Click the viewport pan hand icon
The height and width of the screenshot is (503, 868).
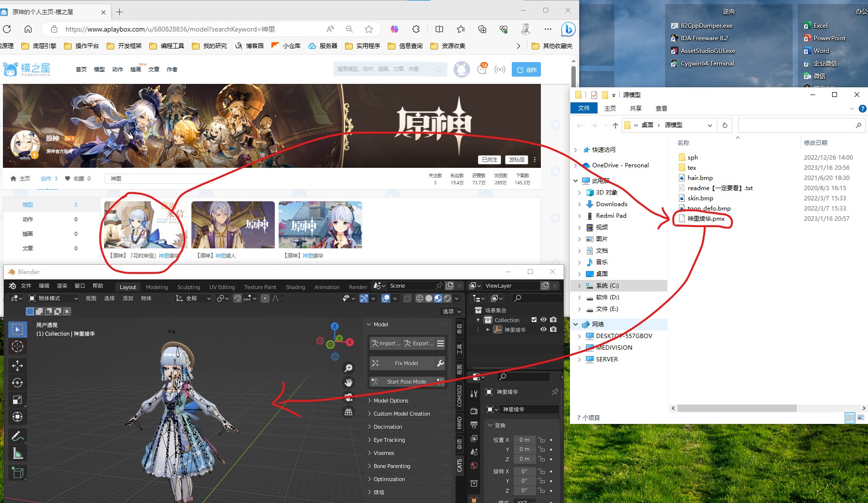(348, 383)
